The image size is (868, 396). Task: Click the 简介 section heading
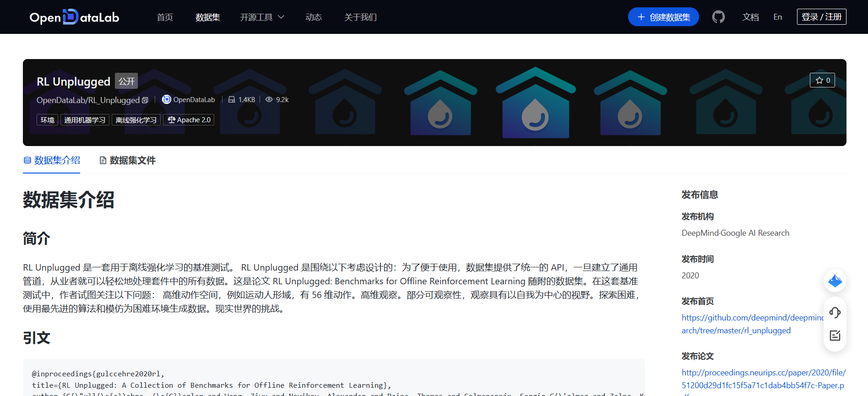tap(37, 239)
